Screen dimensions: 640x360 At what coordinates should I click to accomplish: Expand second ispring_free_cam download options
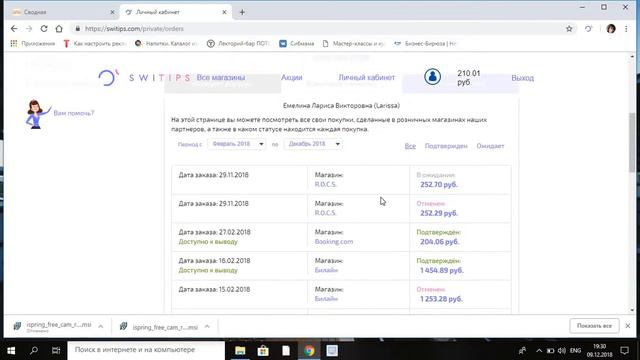pos(207,327)
